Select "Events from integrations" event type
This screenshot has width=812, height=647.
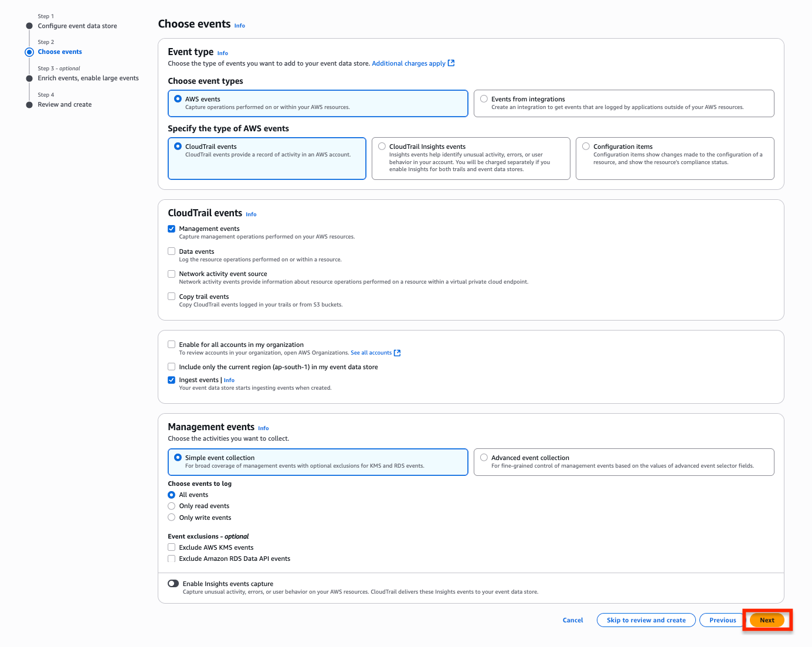(484, 98)
